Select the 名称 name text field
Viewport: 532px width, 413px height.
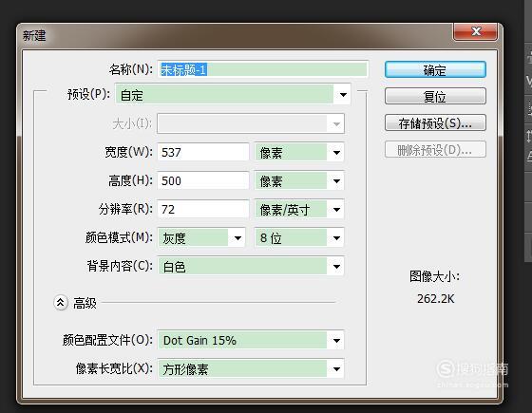pyautogui.click(x=263, y=69)
